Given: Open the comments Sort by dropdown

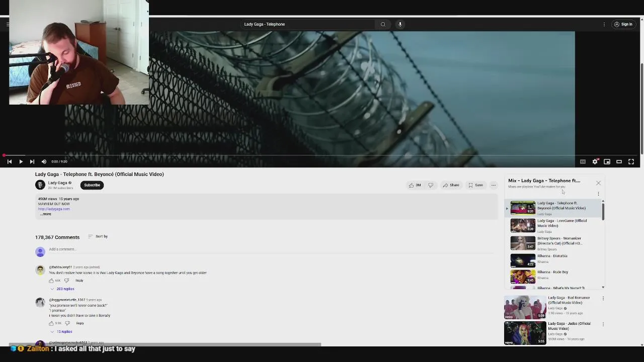Looking at the screenshot, I should 98,236.
